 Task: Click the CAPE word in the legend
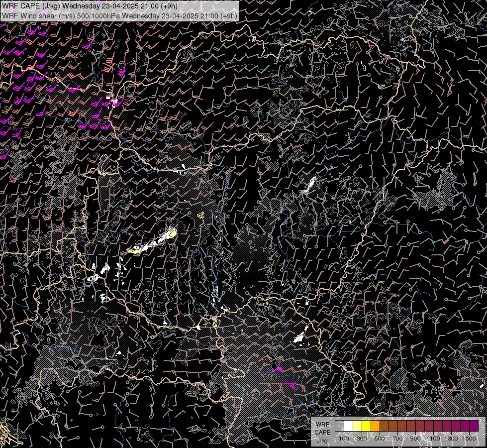click(x=322, y=433)
